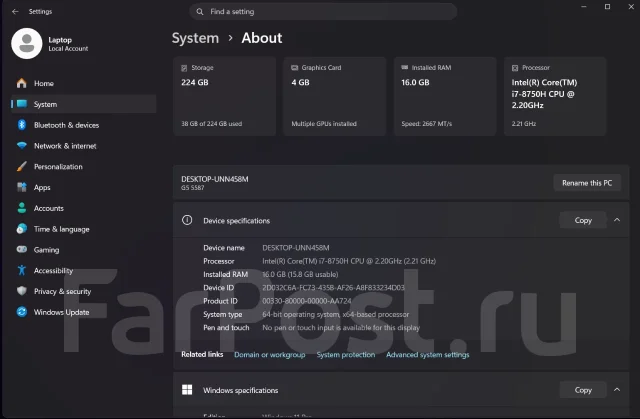Open the 224 GB Storage card

(224, 96)
